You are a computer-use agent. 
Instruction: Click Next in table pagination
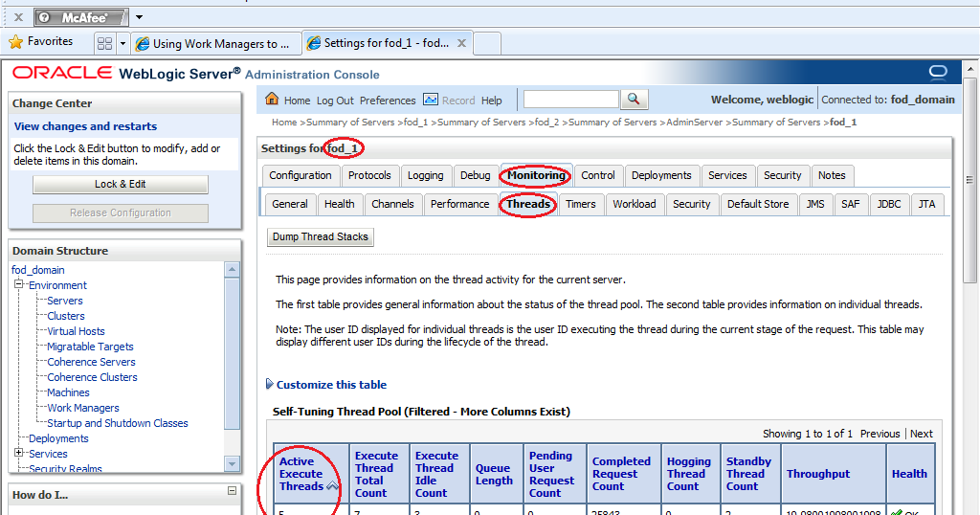[x=922, y=434]
